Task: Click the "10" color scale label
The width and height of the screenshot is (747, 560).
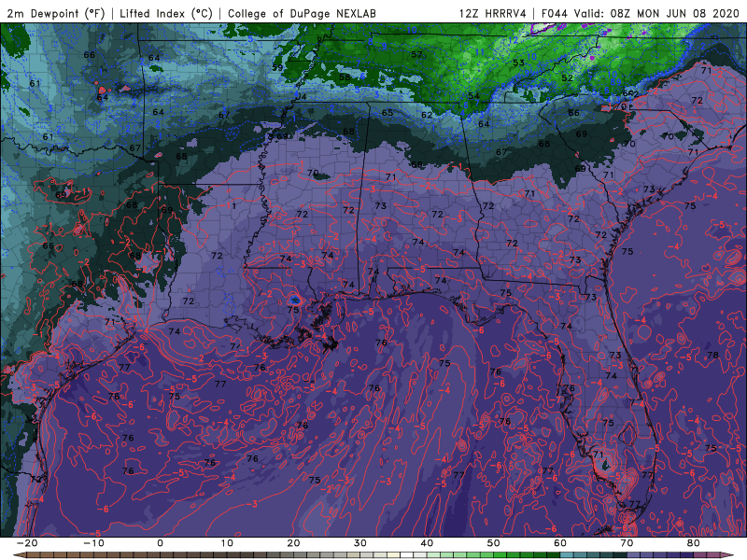Action: 227,543
